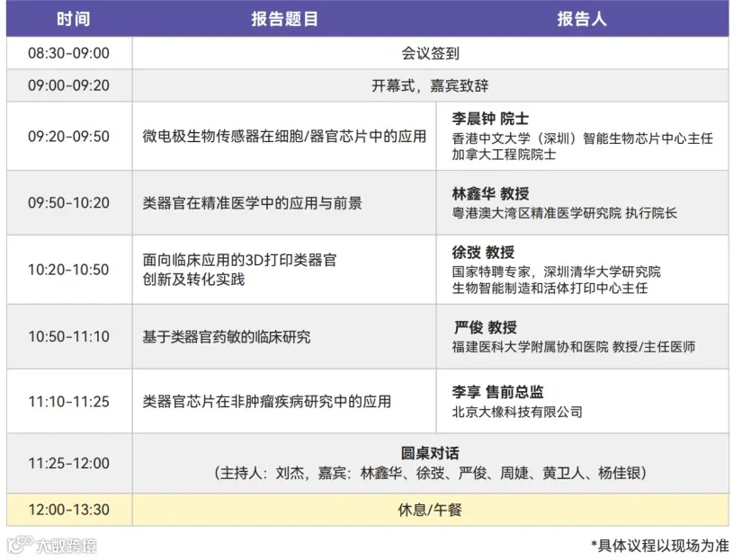733x560 pixels.
Task: Select the 11:25-12:00 time cell
Action: coord(68,463)
